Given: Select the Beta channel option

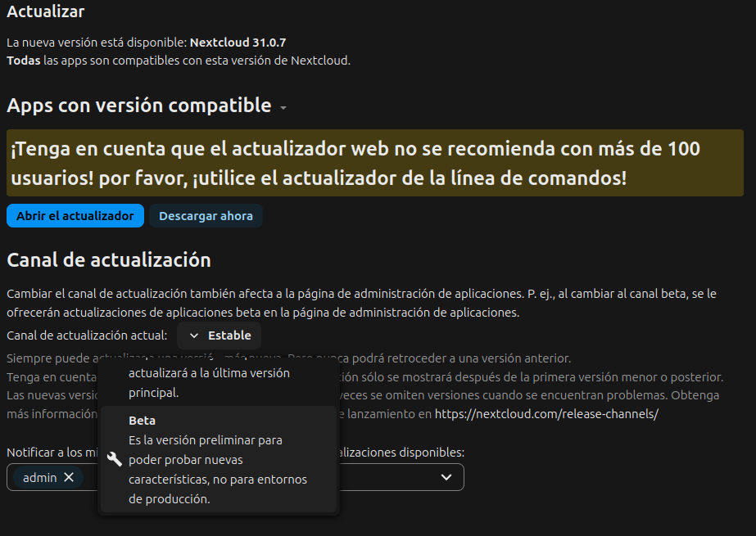Looking at the screenshot, I should (218, 459).
